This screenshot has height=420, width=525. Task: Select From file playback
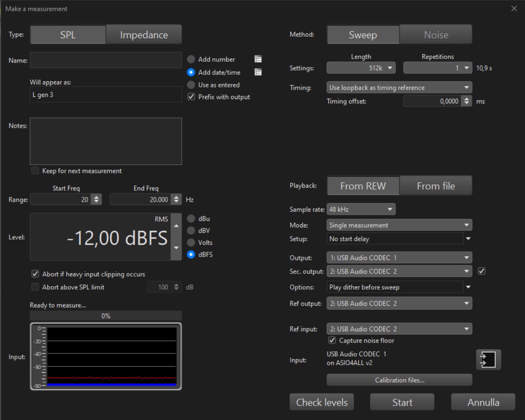(436, 186)
